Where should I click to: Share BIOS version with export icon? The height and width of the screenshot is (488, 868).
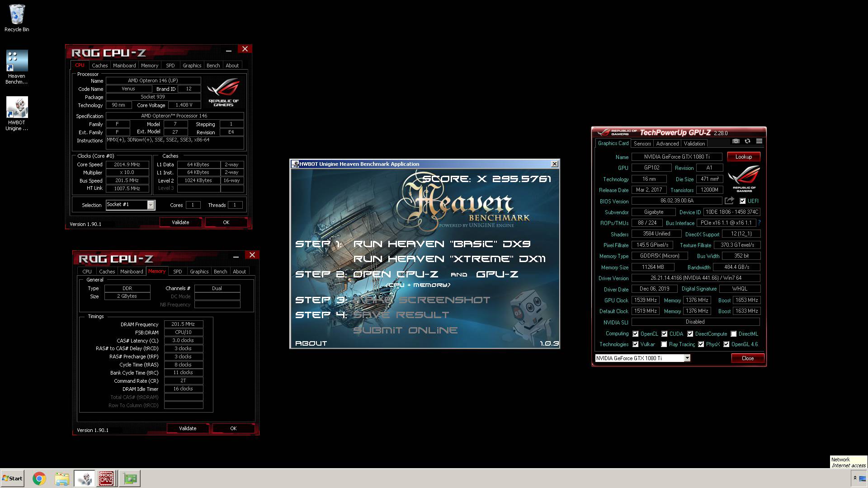point(729,201)
